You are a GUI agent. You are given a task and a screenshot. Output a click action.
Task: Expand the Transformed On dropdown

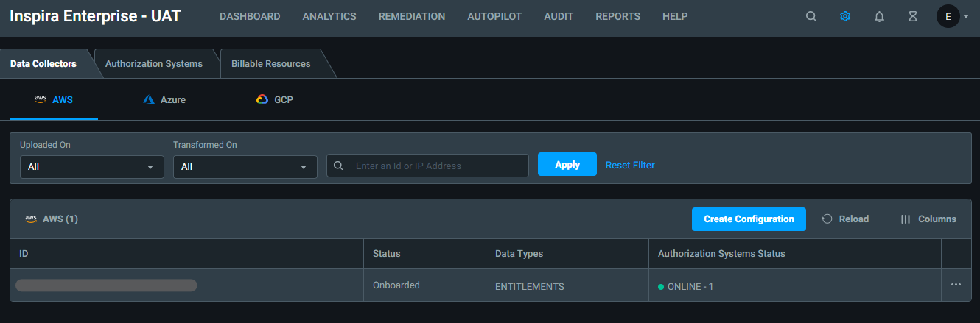pos(245,166)
